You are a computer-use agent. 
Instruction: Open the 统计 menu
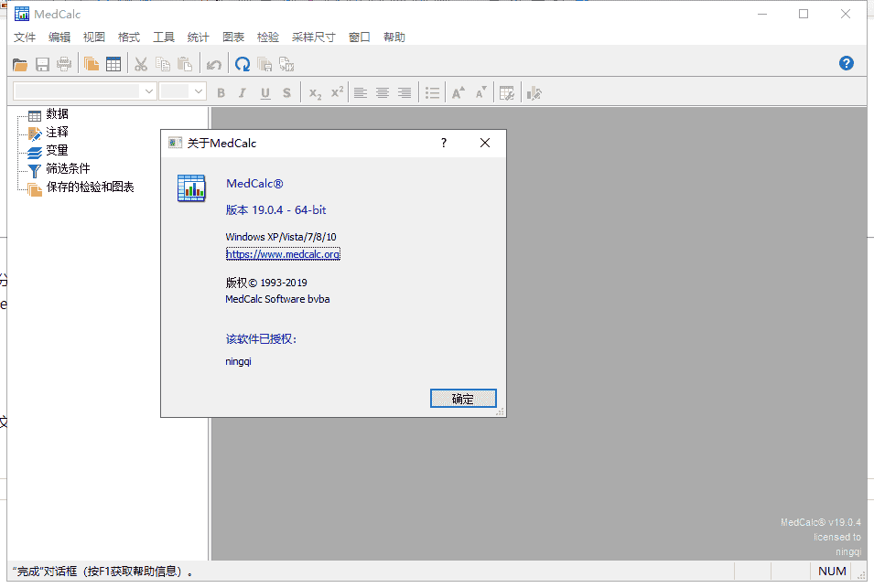point(198,37)
